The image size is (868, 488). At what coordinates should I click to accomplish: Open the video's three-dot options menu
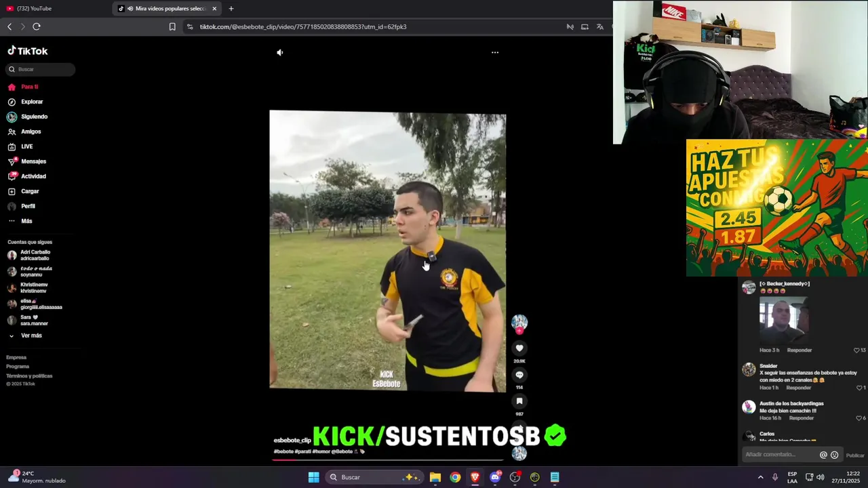(x=495, y=52)
